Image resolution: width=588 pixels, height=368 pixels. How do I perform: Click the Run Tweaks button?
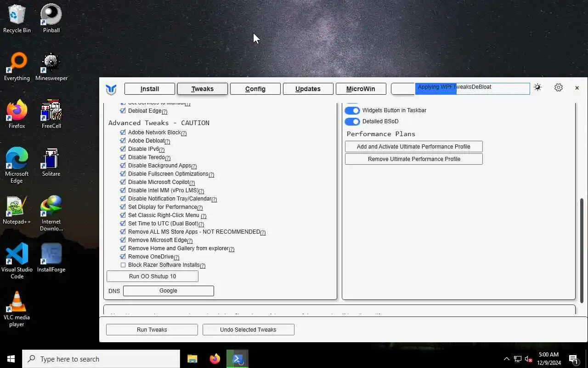pos(152,329)
